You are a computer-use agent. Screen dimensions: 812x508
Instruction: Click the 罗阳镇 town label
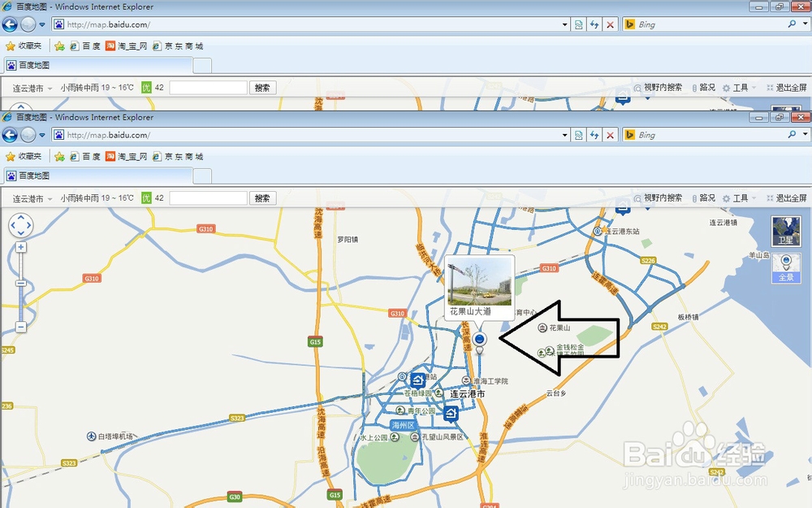pos(348,240)
